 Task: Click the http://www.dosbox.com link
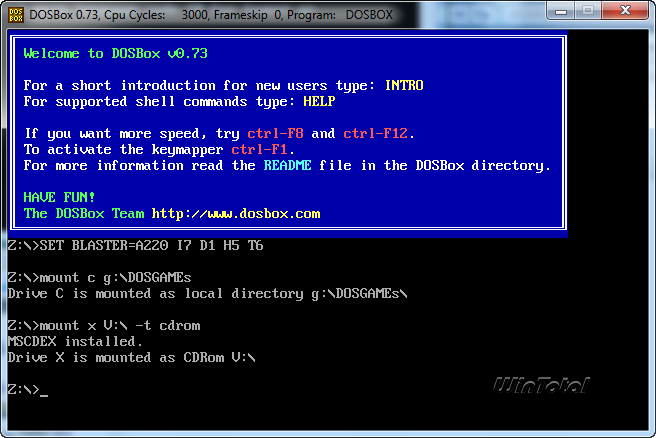click(x=236, y=214)
